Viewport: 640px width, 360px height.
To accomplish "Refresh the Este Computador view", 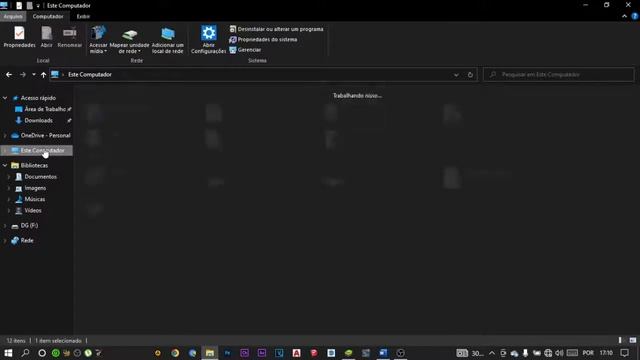I will [470, 75].
